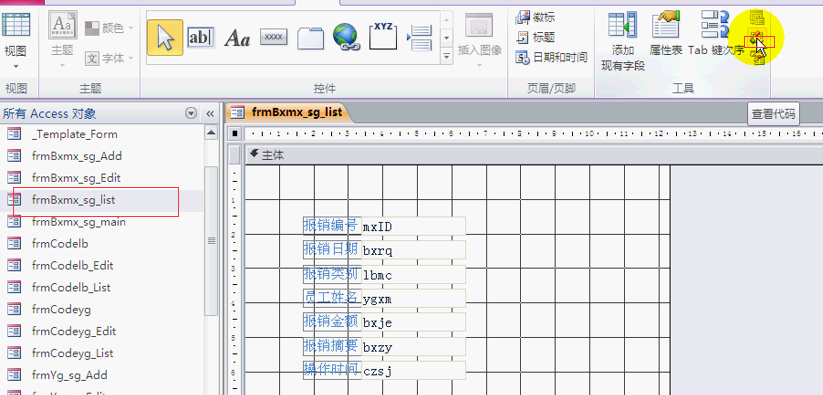Select the pointer selection tool
This screenshot has width=823, height=395.
pos(165,38)
